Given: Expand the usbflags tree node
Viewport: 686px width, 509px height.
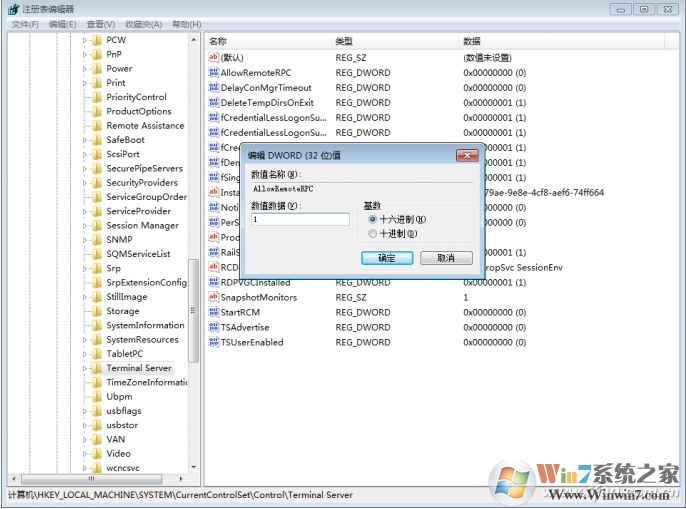Looking at the screenshot, I should (x=85, y=411).
